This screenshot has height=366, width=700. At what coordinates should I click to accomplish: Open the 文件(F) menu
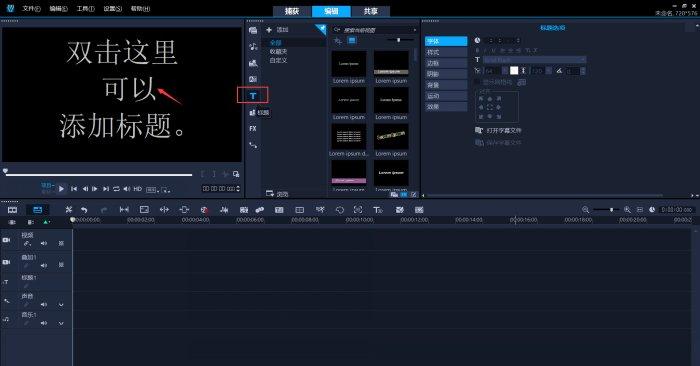click(x=31, y=8)
